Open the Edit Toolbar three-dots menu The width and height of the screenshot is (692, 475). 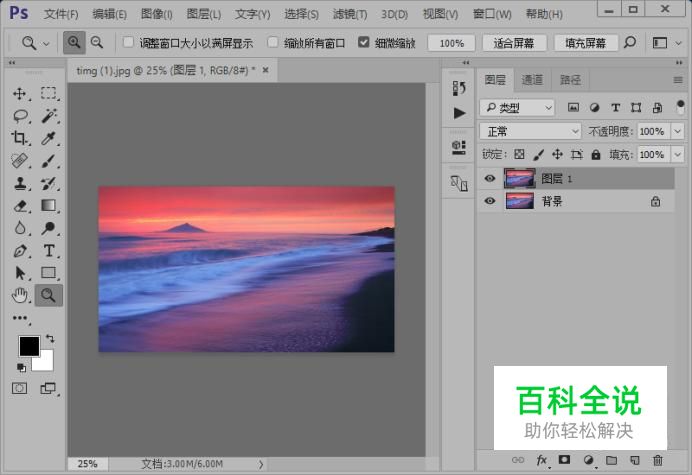click(x=20, y=318)
